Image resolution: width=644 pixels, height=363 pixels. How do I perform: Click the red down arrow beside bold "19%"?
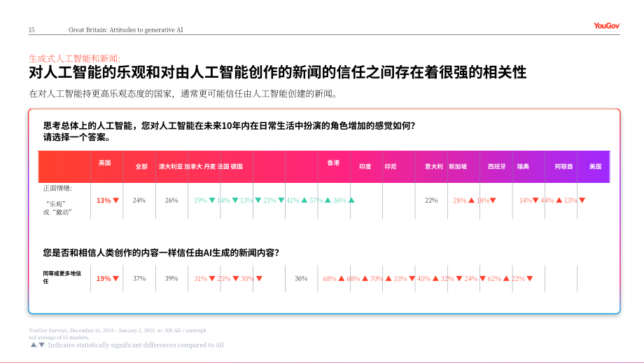115,279
